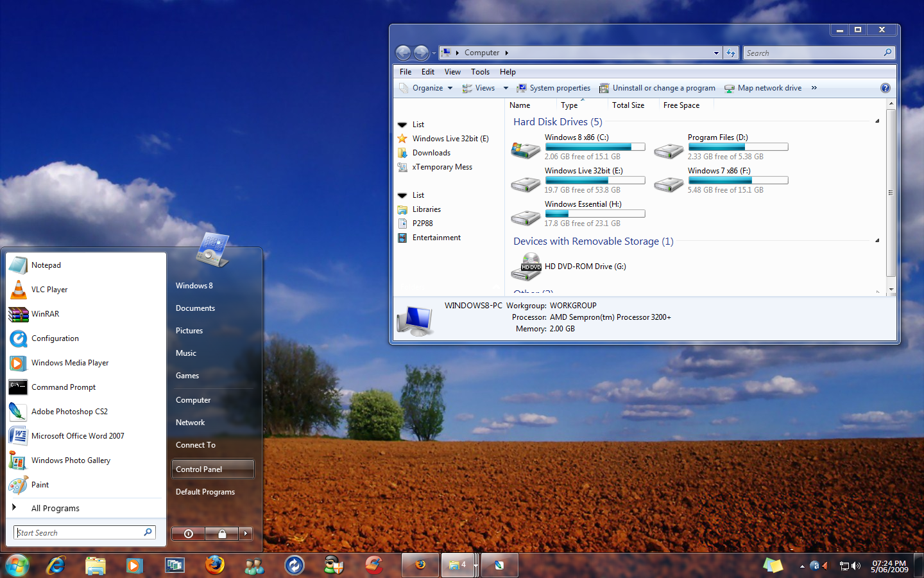
Task: Open the Views dropdown arrow
Action: (x=506, y=88)
